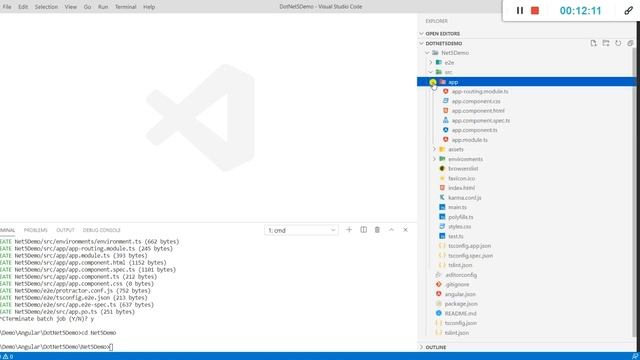Maximize the terminal panel
Screen dimensions: 640x360
click(x=391, y=230)
